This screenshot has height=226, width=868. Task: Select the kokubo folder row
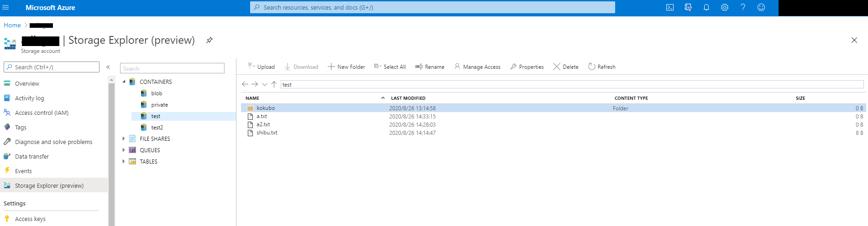pos(553,108)
